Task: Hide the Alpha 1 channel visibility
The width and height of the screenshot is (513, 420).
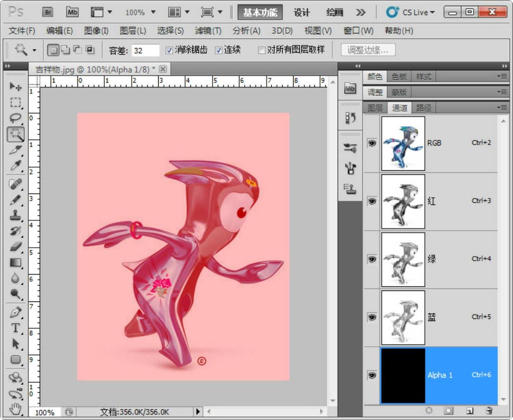Action: pos(371,375)
